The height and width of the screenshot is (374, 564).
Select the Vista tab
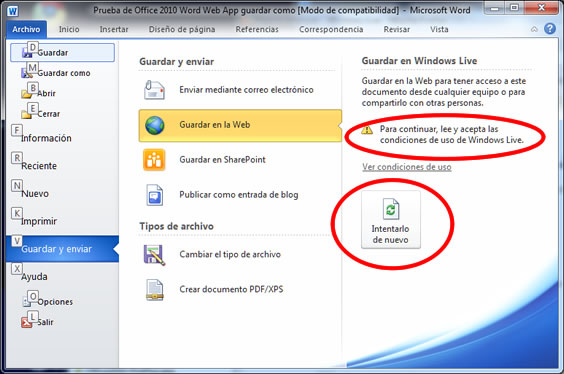pos(439,29)
